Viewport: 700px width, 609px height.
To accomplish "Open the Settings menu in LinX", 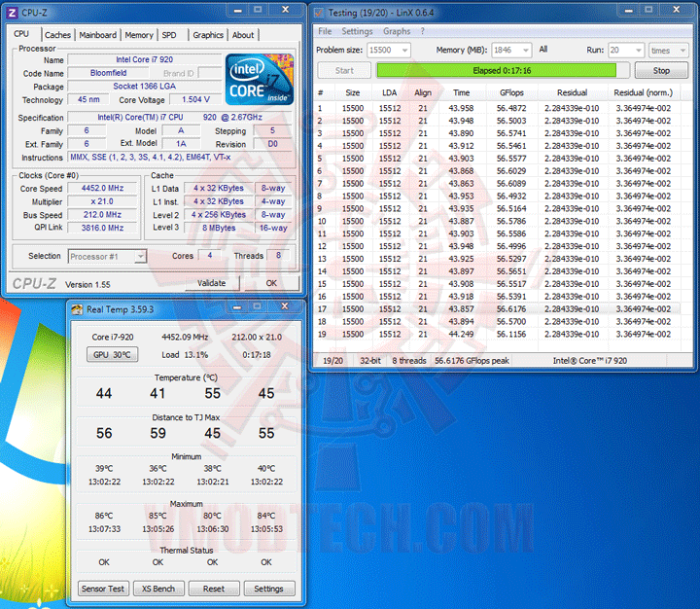I will [x=357, y=31].
